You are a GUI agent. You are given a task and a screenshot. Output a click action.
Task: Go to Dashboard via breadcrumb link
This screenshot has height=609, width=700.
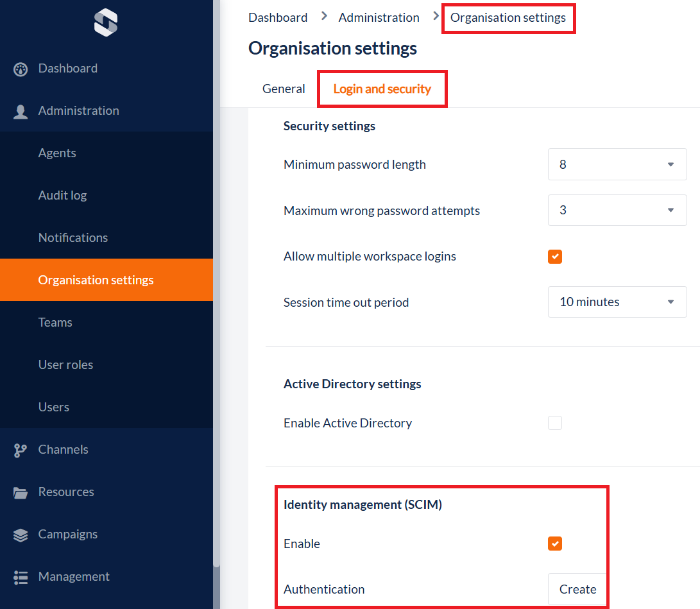[278, 18]
